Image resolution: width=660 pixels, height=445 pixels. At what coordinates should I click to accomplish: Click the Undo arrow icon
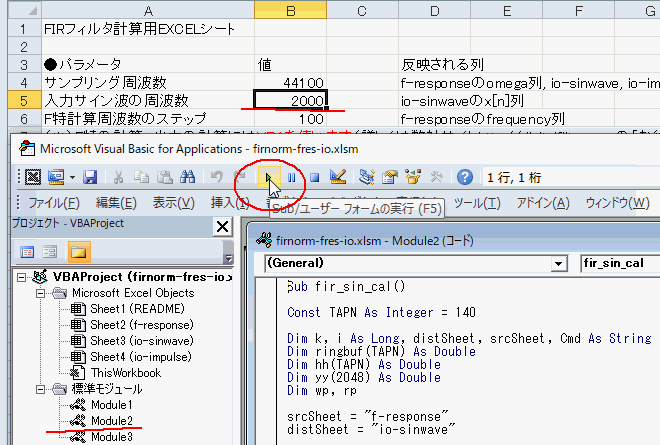216,177
